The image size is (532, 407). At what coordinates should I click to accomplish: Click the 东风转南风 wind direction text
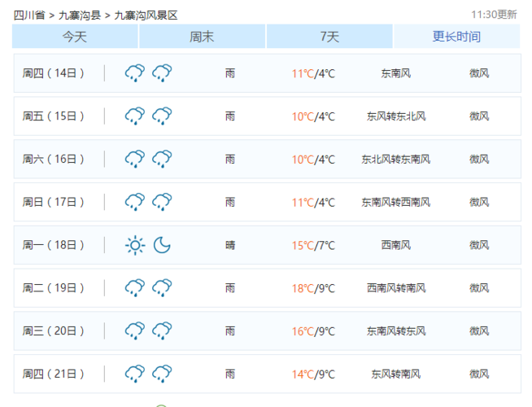pos(396,374)
